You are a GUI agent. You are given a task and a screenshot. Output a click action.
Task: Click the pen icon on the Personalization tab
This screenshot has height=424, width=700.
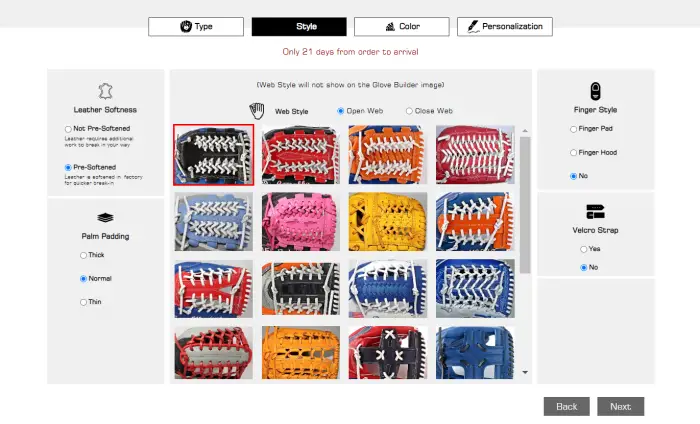(x=473, y=26)
